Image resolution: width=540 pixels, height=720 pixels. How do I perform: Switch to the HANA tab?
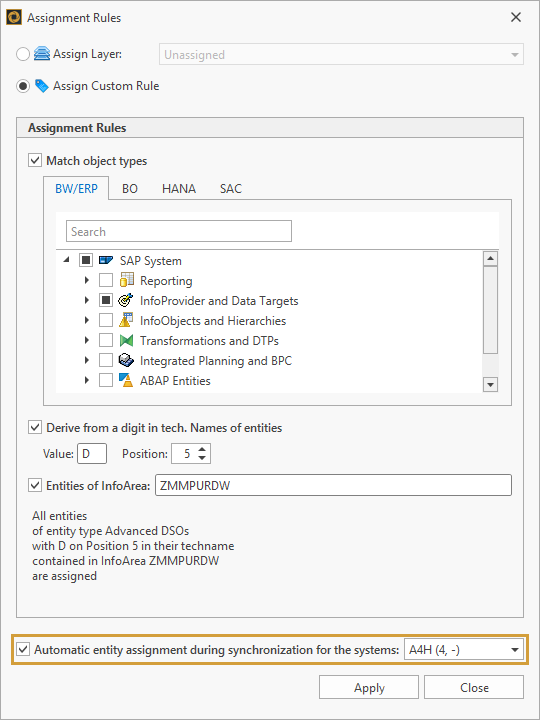pyautogui.click(x=179, y=189)
